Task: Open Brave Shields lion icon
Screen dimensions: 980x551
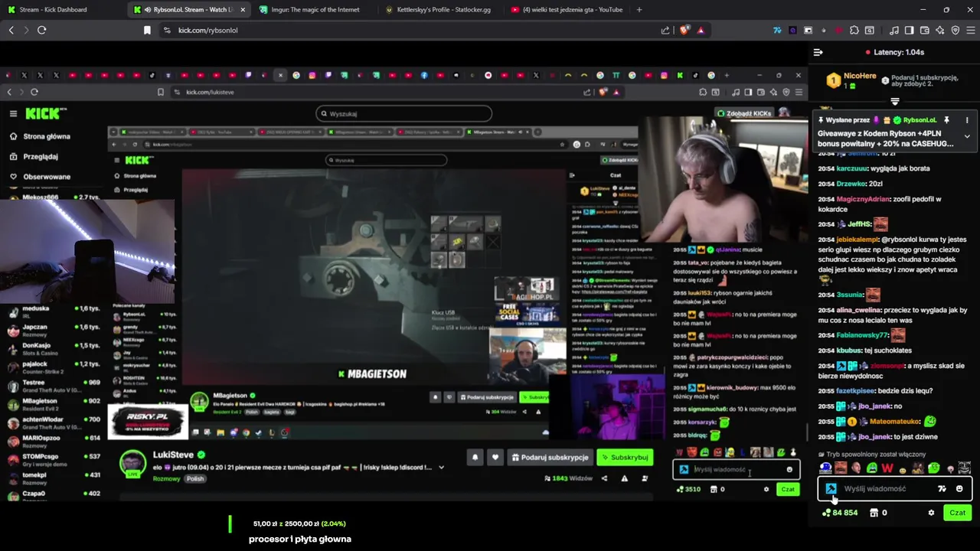Action: (684, 30)
